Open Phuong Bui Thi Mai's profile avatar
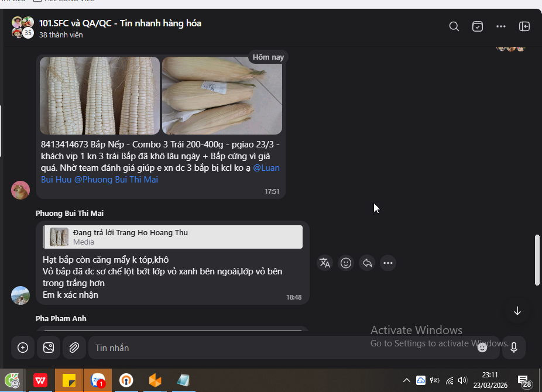Screen dimensions: 542x392 (20, 295)
